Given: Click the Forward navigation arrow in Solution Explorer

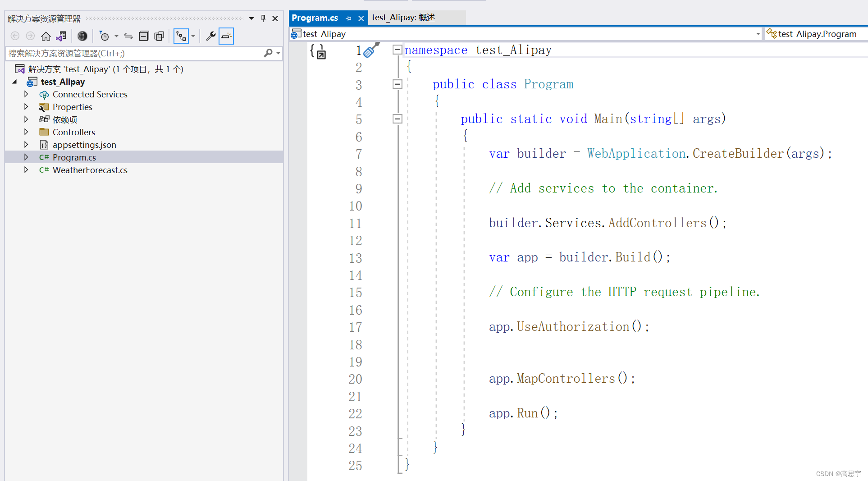Looking at the screenshot, I should point(30,36).
